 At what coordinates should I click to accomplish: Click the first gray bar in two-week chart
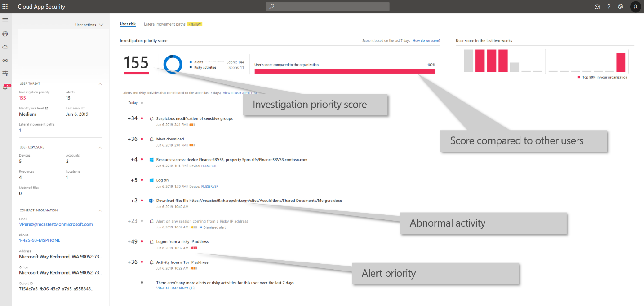[469, 61]
